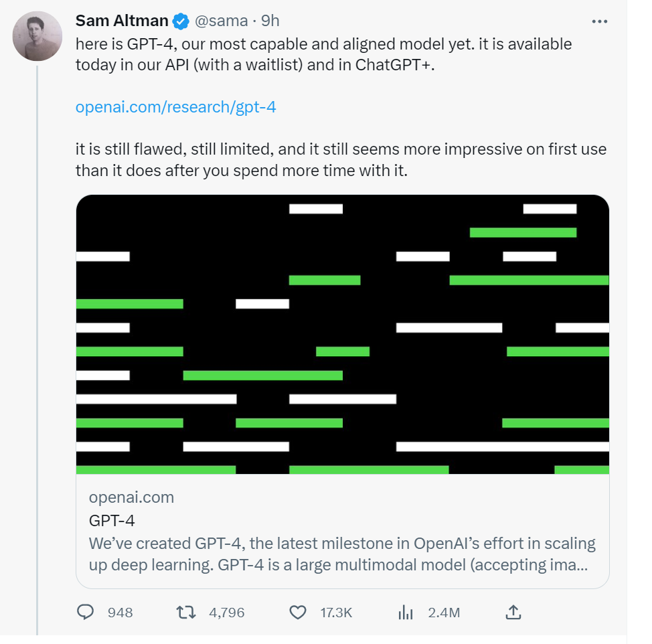Open the three-dot more options menu
652x644 pixels.
(x=600, y=21)
